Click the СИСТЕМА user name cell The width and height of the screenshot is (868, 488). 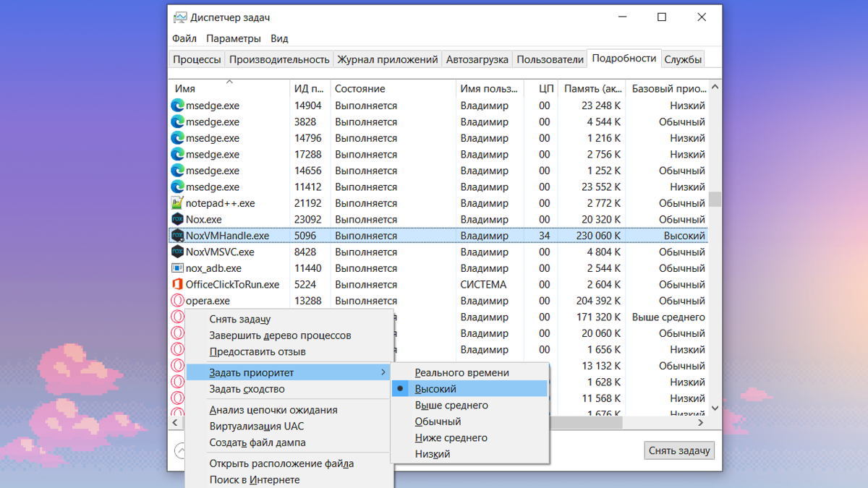coord(484,285)
